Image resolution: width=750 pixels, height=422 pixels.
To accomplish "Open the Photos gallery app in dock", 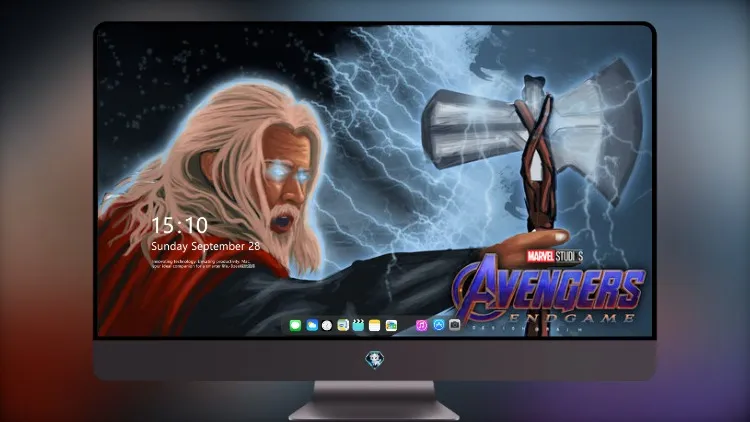I will click(391, 326).
